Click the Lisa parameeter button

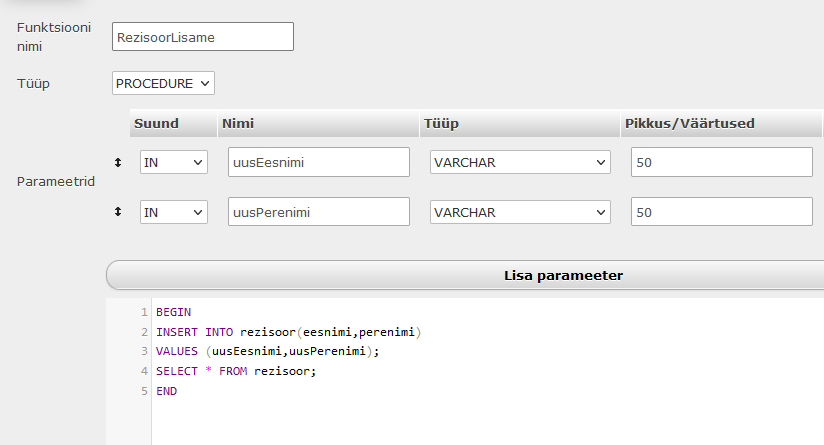click(563, 275)
